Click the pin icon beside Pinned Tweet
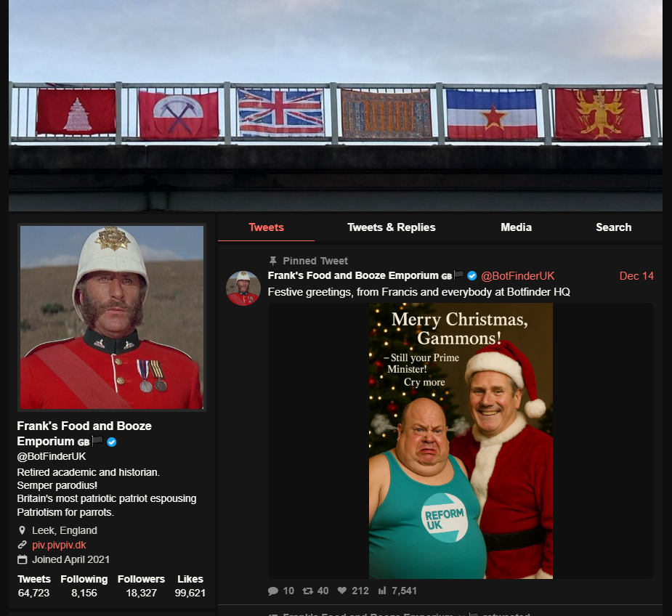Image resolution: width=672 pixels, height=616 pixels. tap(272, 261)
